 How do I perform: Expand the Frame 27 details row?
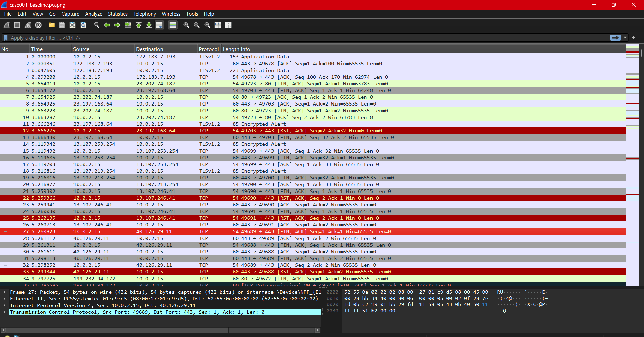tap(5, 292)
